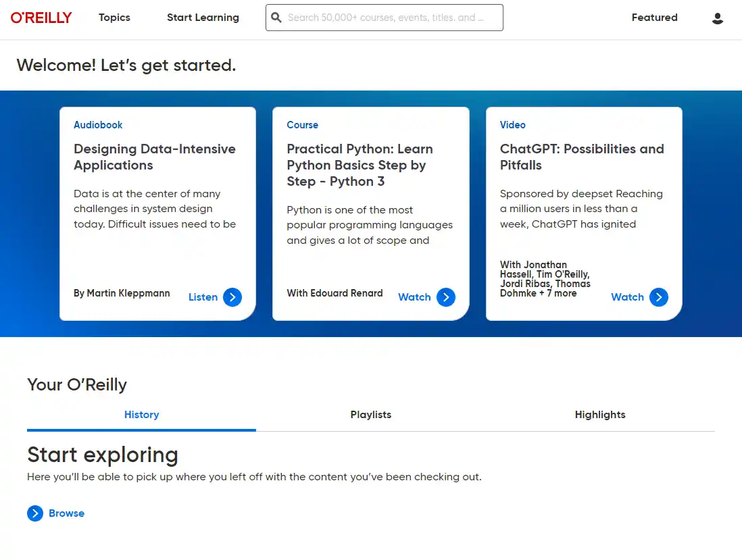Click the Browse link text
This screenshot has width=742, height=560.
click(66, 513)
